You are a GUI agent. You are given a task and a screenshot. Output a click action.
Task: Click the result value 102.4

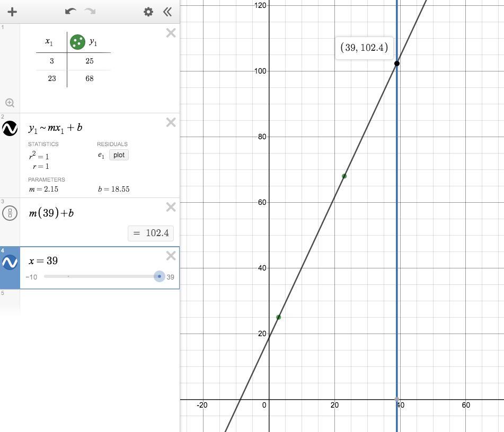(x=151, y=233)
